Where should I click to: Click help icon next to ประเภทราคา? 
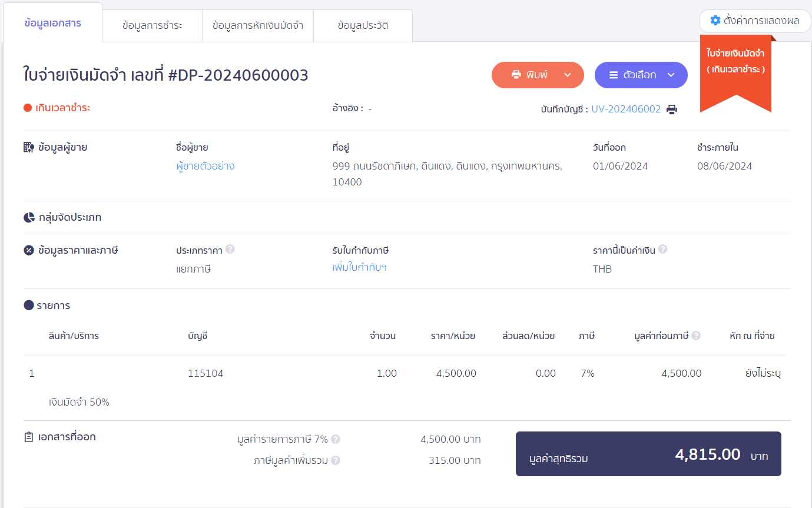pos(230,249)
